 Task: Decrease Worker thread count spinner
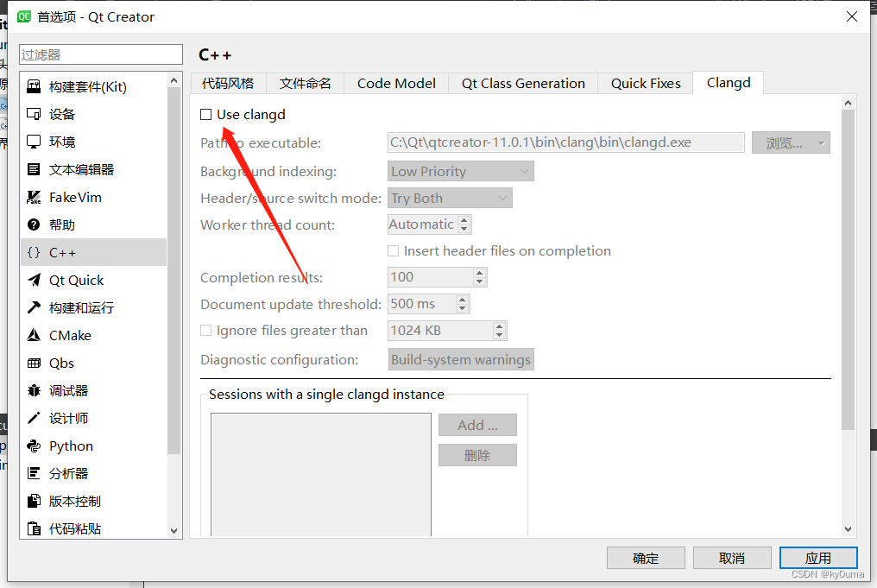(x=464, y=229)
